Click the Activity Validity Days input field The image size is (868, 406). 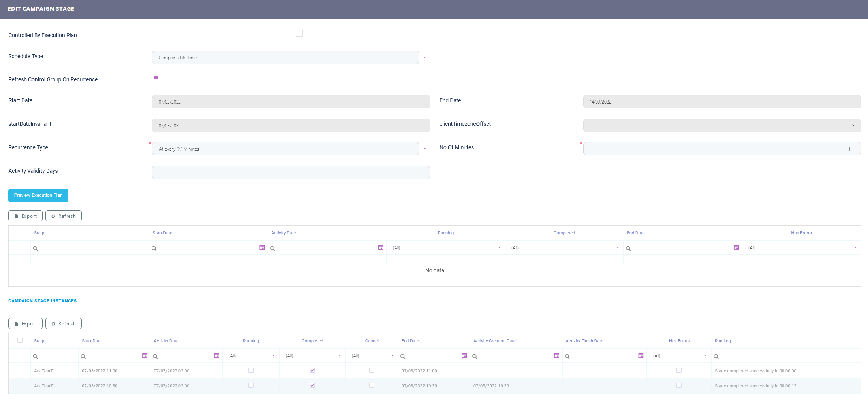(x=291, y=172)
